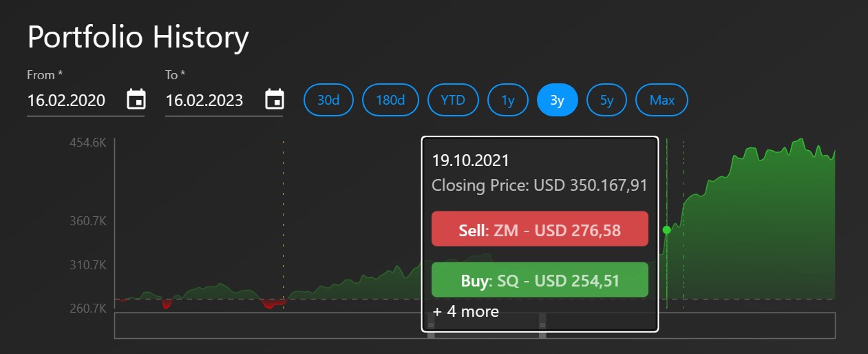Image resolution: width=868 pixels, height=354 pixels.
Task: Click the red Sell ZM transaction
Action: (540, 229)
